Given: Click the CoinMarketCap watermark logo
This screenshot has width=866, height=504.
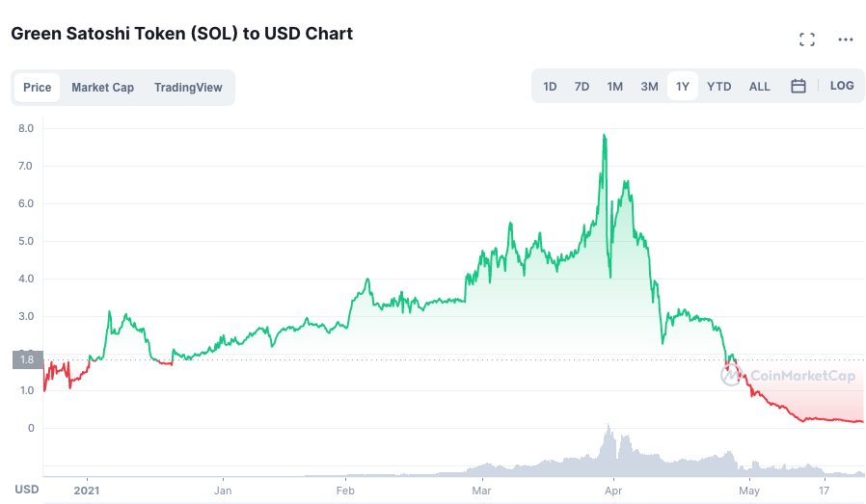Looking at the screenshot, I should pos(788,377).
